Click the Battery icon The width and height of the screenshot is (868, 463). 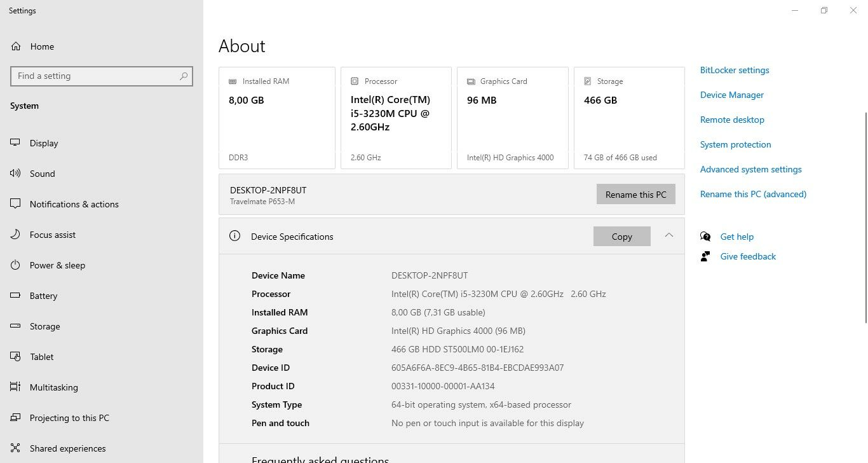click(15, 296)
